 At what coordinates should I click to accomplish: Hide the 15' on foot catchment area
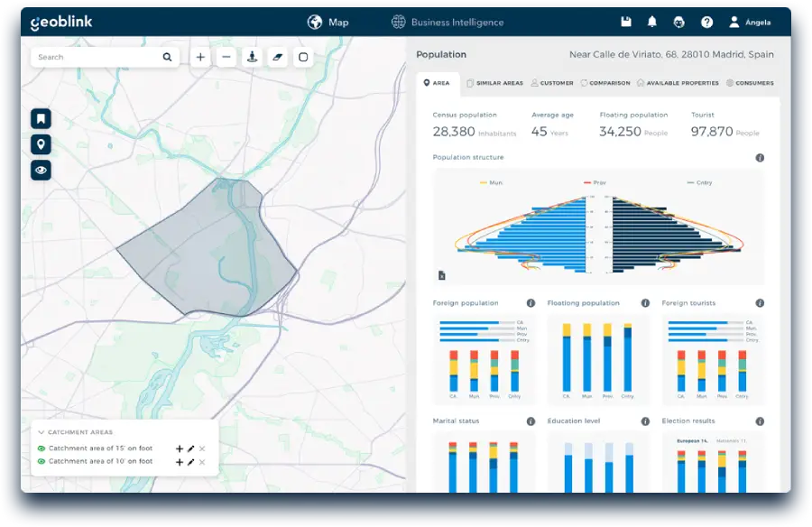coord(42,448)
